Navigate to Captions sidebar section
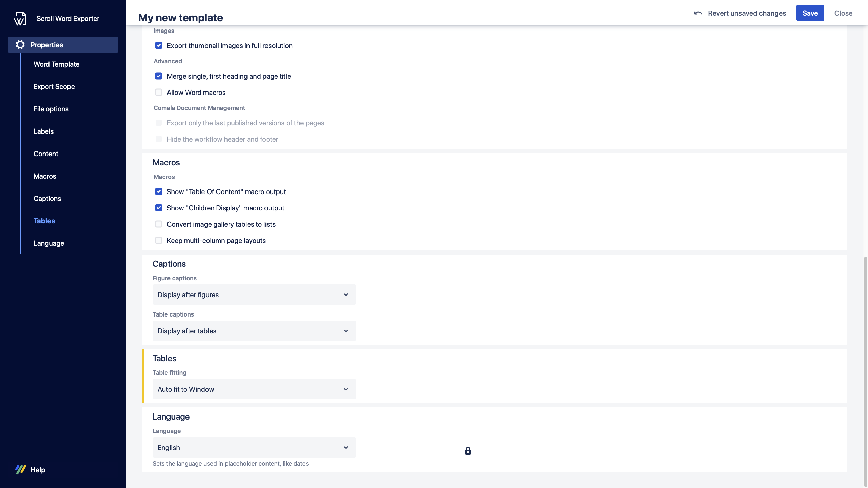The image size is (868, 488). 47,199
